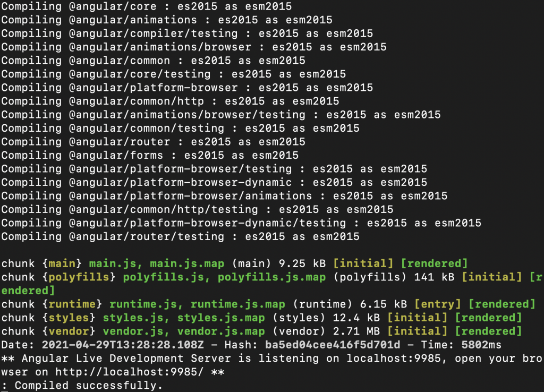Click main.js in the main chunk line
Image resolution: width=544 pixels, height=392 pixels.
coord(113,264)
